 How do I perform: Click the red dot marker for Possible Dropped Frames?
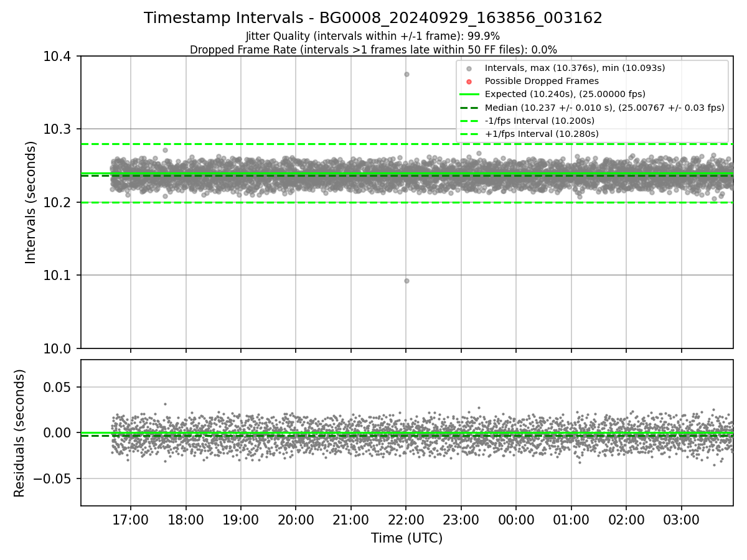(x=469, y=82)
